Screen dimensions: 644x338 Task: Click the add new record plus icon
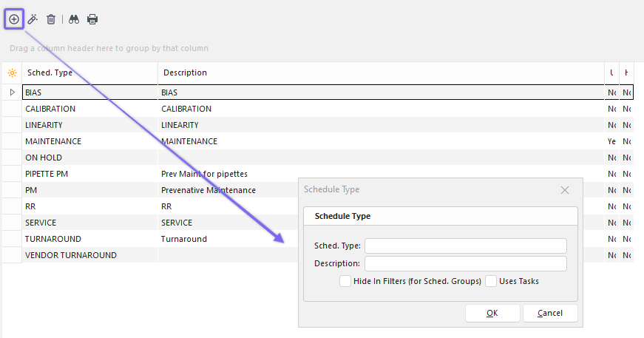(x=14, y=19)
